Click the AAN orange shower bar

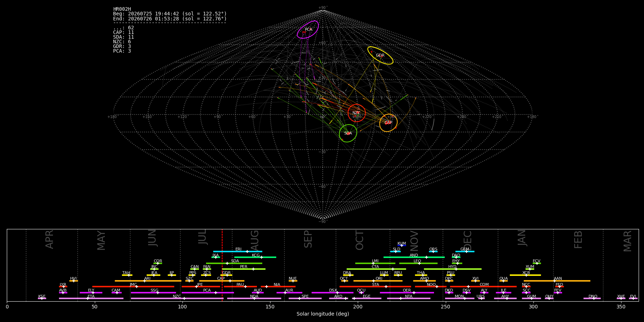(x=557, y=281)
